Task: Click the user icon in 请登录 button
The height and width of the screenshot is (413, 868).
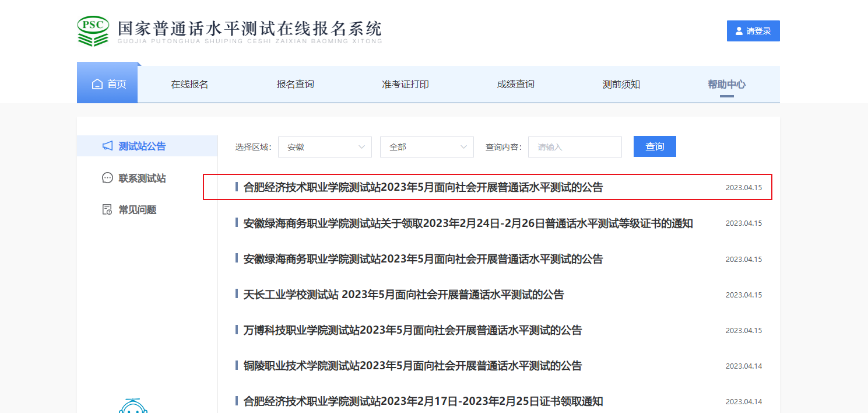Action: [x=739, y=31]
